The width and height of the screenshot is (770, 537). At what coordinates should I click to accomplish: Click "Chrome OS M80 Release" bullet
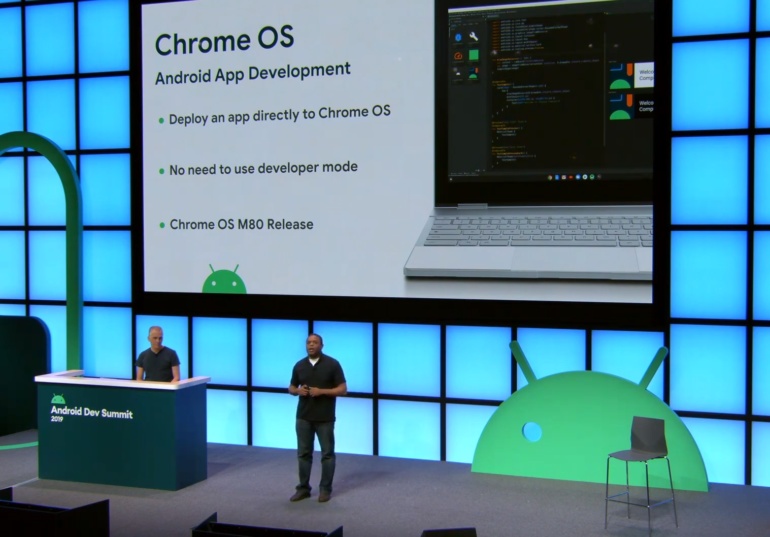[241, 224]
